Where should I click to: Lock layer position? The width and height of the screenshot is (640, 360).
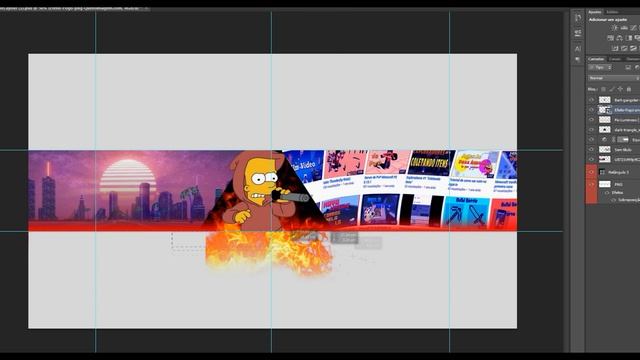point(620,89)
